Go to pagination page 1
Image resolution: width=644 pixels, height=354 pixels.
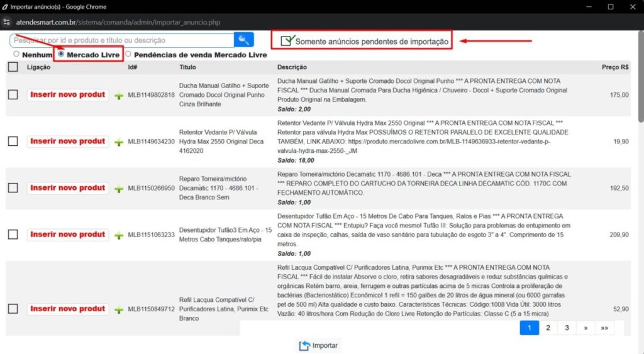(530, 328)
